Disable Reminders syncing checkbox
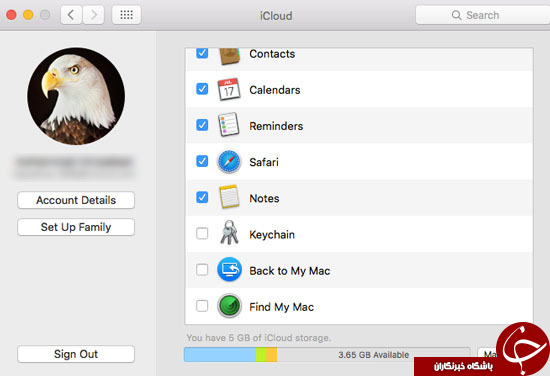This screenshot has height=376, width=550. [202, 125]
